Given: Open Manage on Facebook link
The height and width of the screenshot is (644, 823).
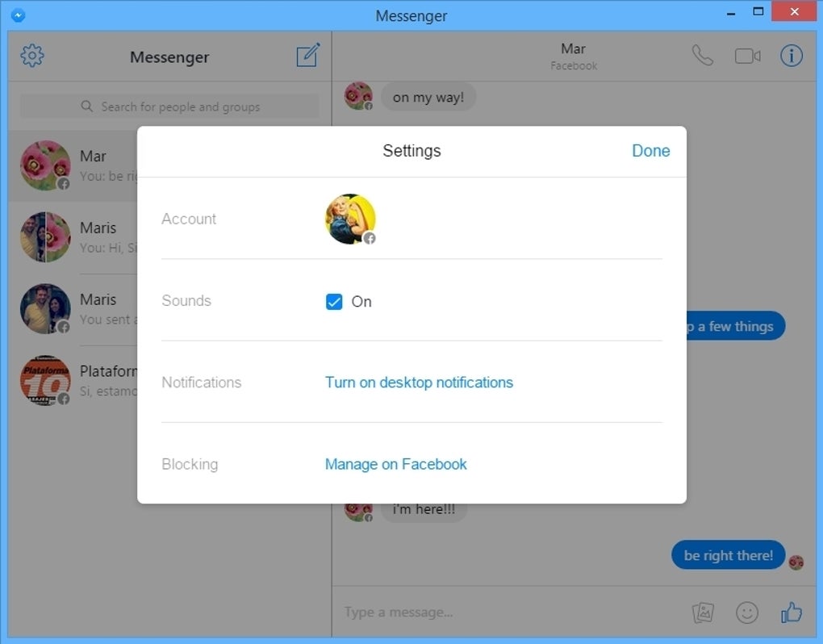Looking at the screenshot, I should coord(395,464).
